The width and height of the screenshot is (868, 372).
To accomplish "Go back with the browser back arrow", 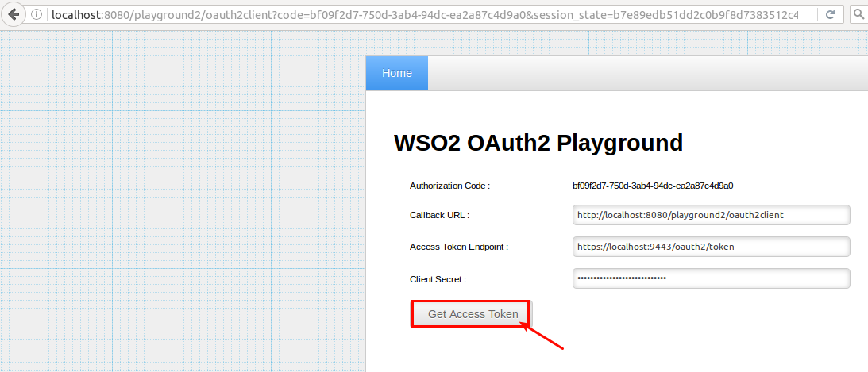I will coord(12,14).
